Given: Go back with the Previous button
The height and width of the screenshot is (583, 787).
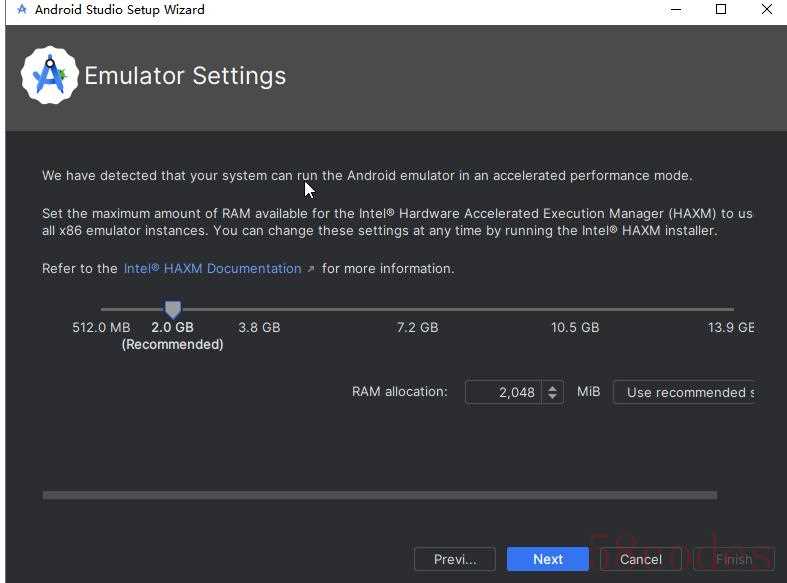Looking at the screenshot, I should coord(455,559).
